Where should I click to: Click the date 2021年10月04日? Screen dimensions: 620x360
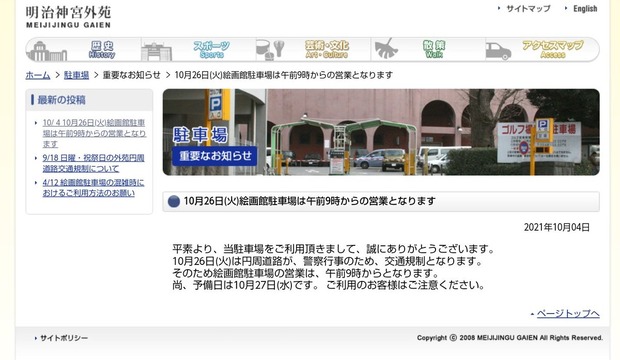556,227
